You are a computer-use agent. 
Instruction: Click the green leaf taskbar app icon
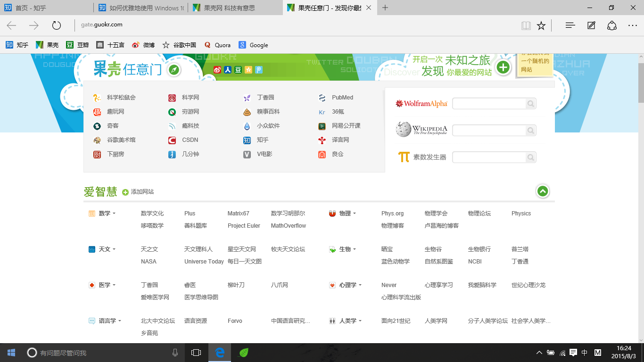click(x=244, y=353)
